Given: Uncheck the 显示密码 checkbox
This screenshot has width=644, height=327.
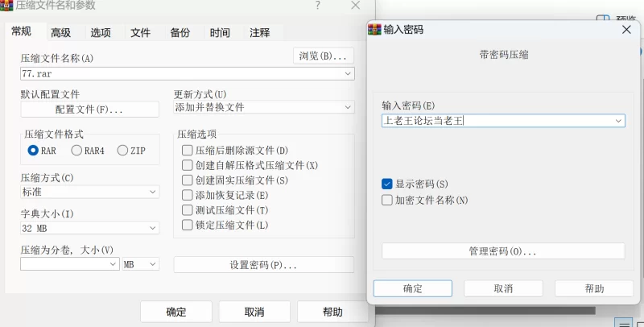Looking at the screenshot, I should [387, 184].
